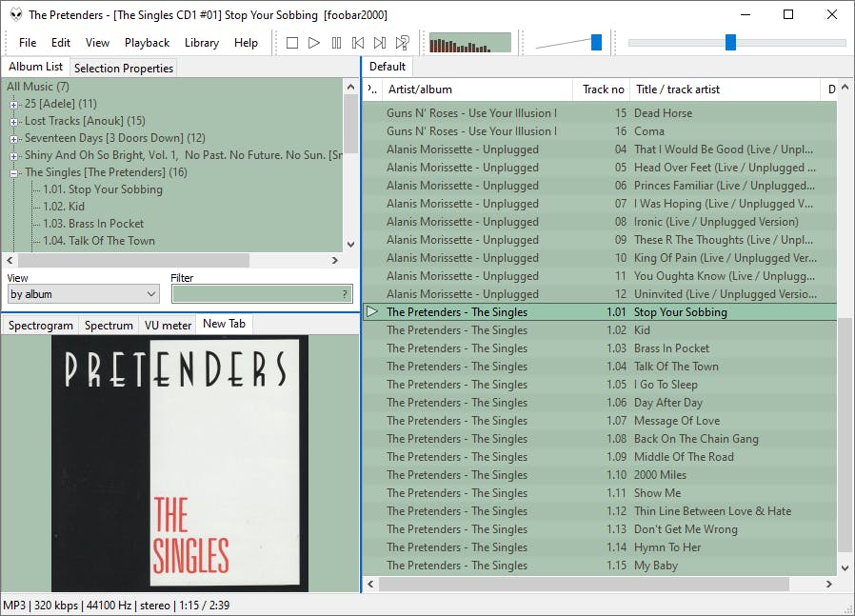Select 1.03. Brass In Pocket tree item
This screenshot has height=616, width=855.
pos(94,224)
